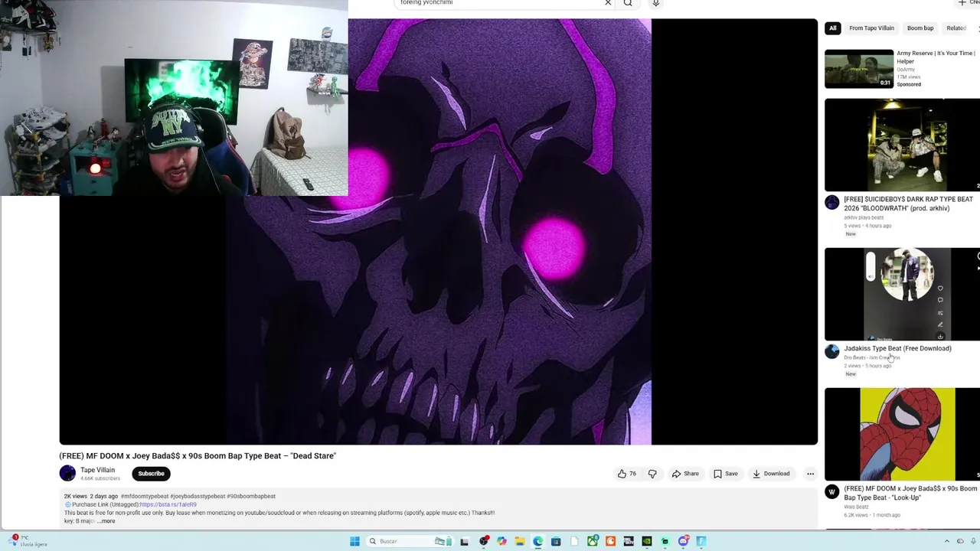Open the BLOODWRATH video thumbnail

(902, 145)
